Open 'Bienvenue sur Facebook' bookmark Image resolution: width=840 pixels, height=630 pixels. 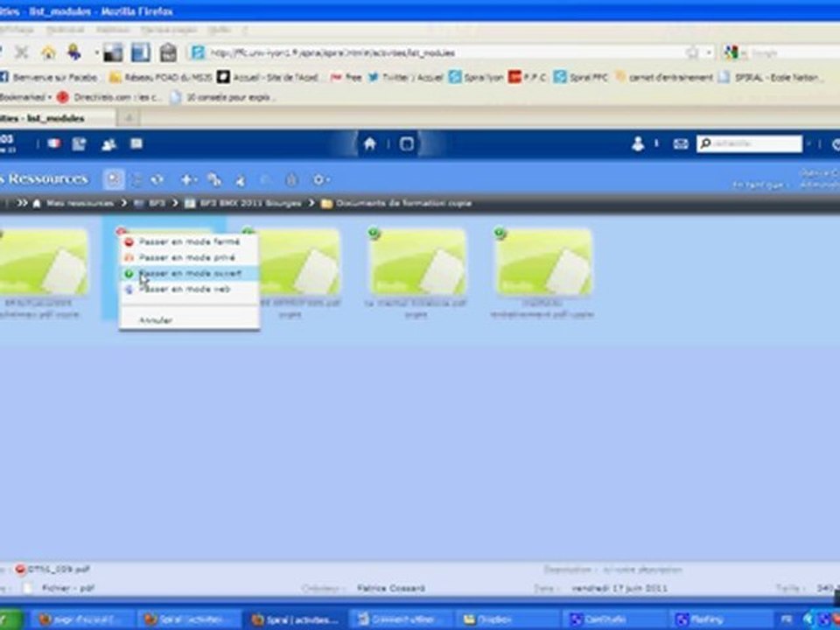click(49, 78)
